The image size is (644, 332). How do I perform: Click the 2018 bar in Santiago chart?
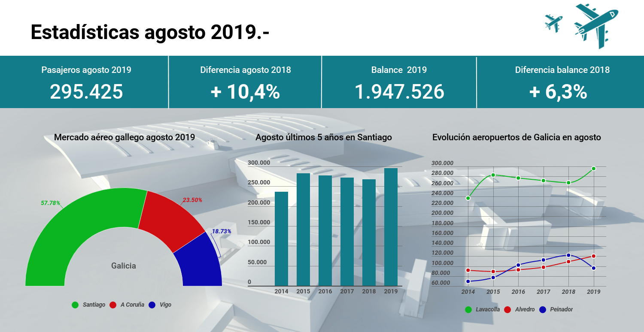[x=369, y=232]
